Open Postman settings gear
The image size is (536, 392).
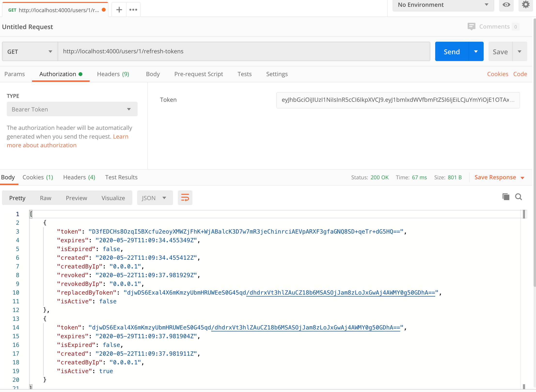pos(525,4)
